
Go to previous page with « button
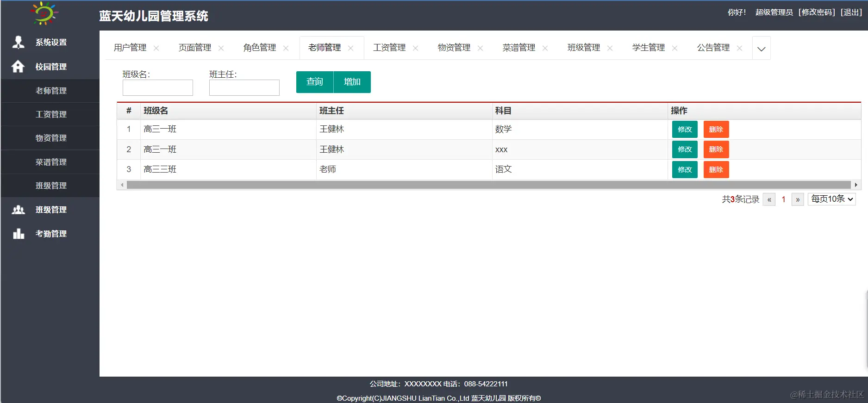(769, 199)
